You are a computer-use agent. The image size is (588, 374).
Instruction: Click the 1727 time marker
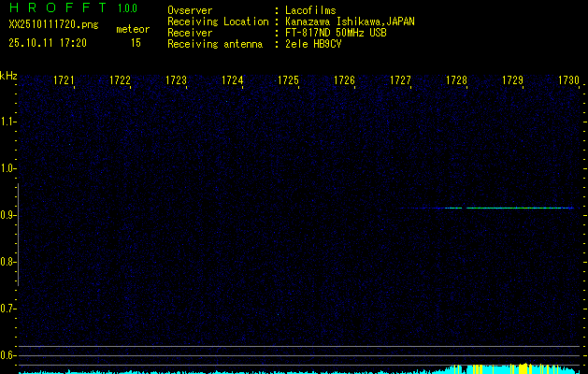[x=401, y=81]
